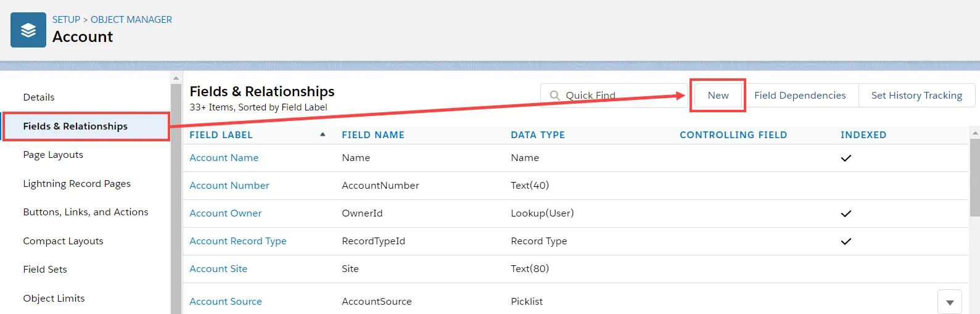Click Set History Tracking button

pos(916,96)
